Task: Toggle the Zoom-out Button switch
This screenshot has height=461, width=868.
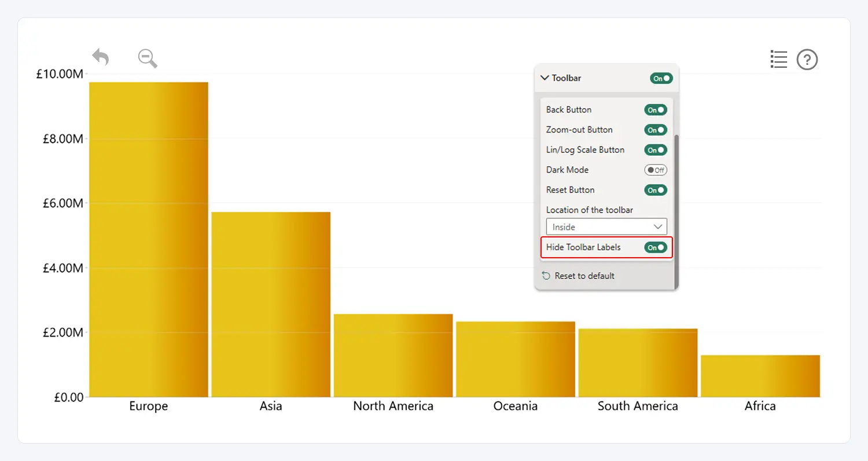Action: click(x=656, y=130)
